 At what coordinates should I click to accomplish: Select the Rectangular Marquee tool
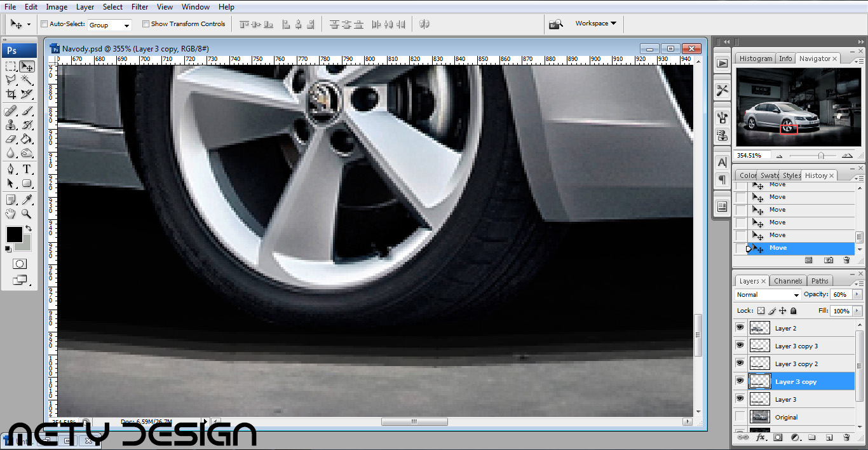11,66
